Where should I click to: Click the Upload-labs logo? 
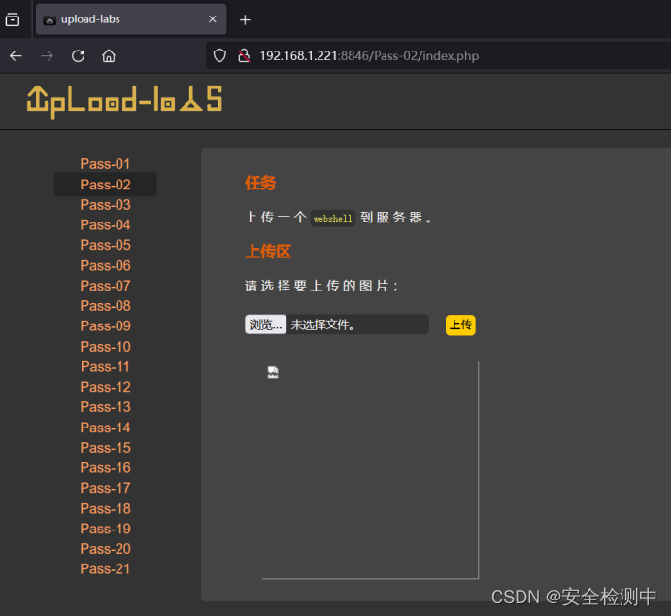pos(124,101)
